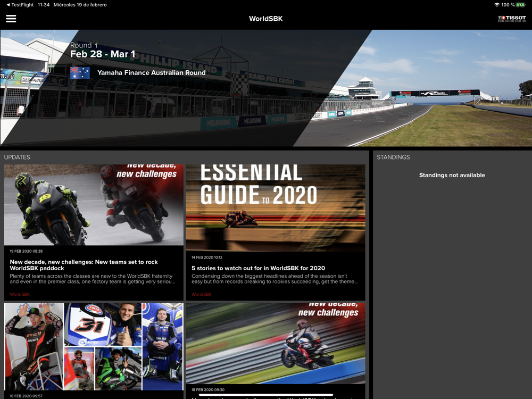Return to TestFlight via back arrow
The width and height of the screenshot is (532, 399).
20,5
